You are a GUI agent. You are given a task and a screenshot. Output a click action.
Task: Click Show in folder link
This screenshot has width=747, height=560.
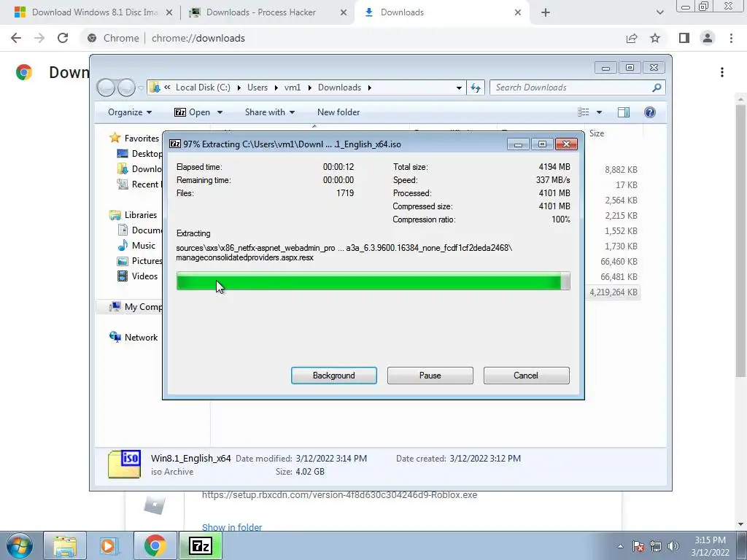pyautogui.click(x=232, y=527)
